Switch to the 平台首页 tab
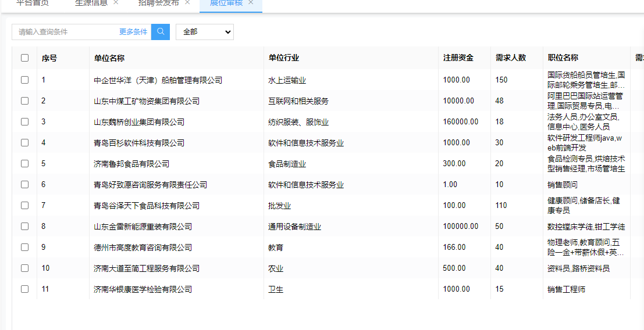This screenshot has width=644, height=330. (x=33, y=3)
